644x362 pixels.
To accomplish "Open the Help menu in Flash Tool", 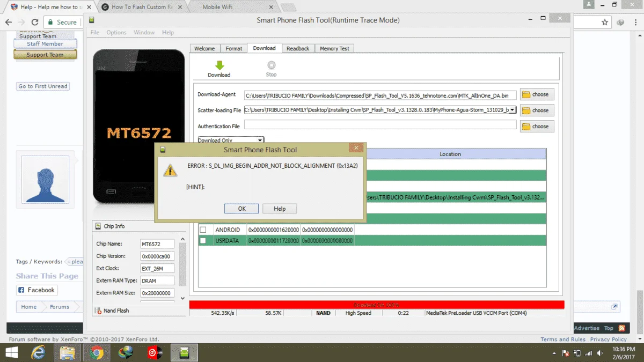I will pyautogui.click(x=168, y=33).
